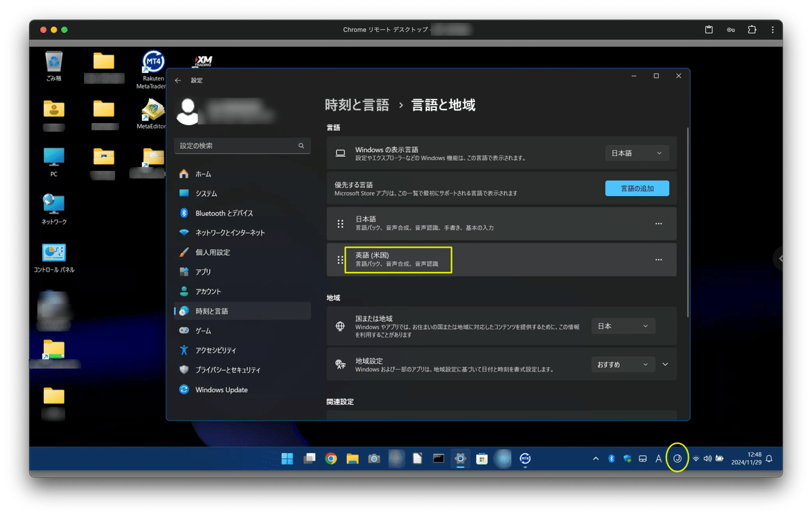Open Windows Security tray icon

627,459
